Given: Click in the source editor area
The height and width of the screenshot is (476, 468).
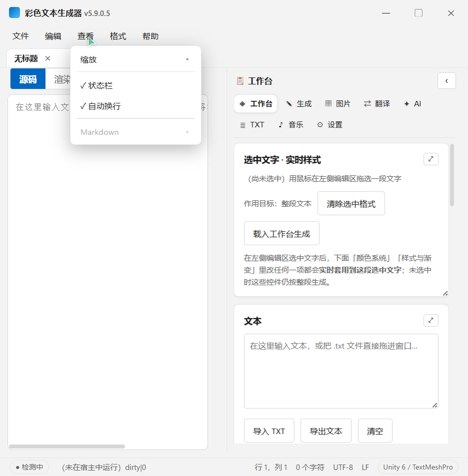Looking at the screenshot, I should click(x=108, y=273).
